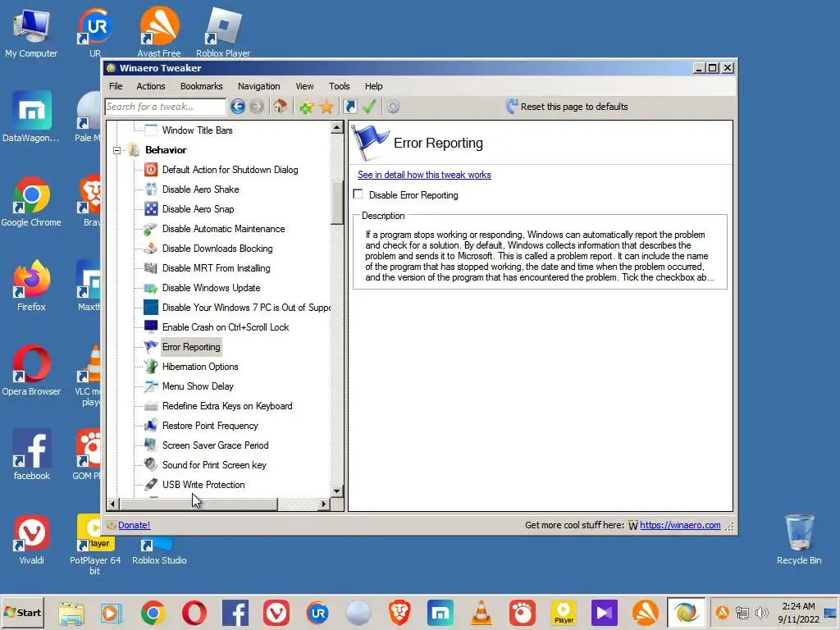Open the Recycle Bin desktop icon

click(x=799, y=540)
